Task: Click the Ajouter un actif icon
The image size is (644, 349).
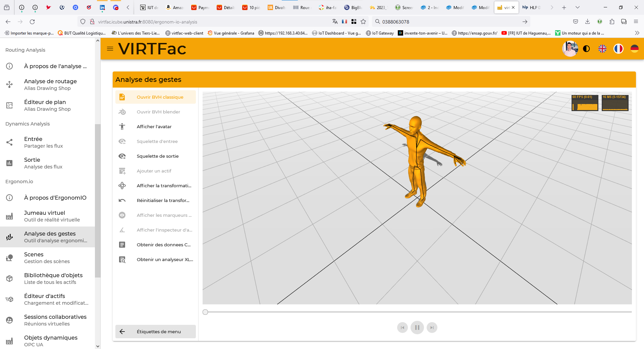Action: click(122, 171)
